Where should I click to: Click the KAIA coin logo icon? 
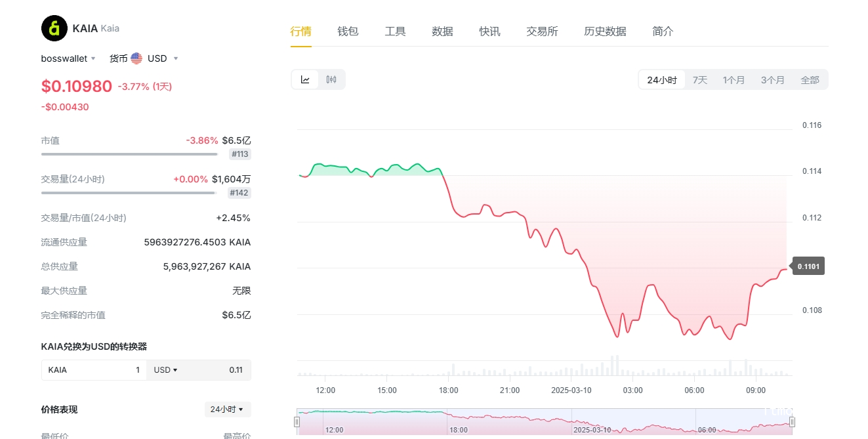pyautogui.click(x=54, y=28)
